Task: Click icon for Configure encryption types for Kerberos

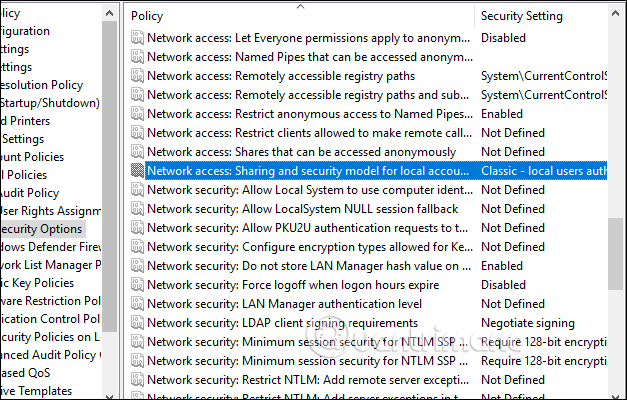Action: (137, 247)
